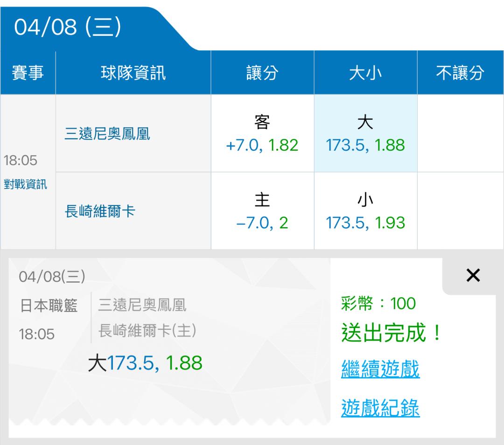Image resolution: width=504 pixels, height=445 pixels.
Task: Select the 04/08 (三) date tab
Action: click(68, 28)
